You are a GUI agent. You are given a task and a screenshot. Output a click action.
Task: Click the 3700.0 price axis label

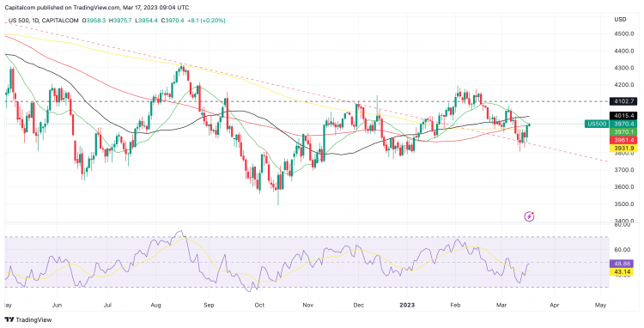625,169
